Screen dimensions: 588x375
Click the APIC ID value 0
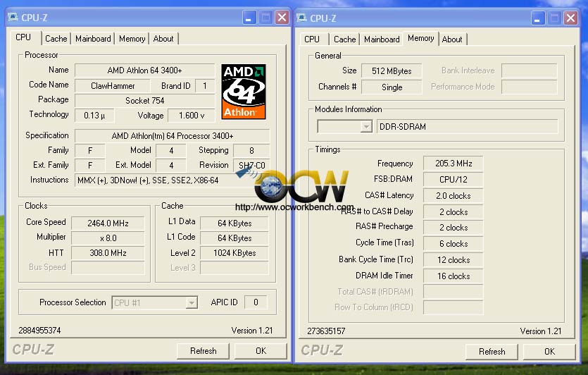tap(256, 302)
